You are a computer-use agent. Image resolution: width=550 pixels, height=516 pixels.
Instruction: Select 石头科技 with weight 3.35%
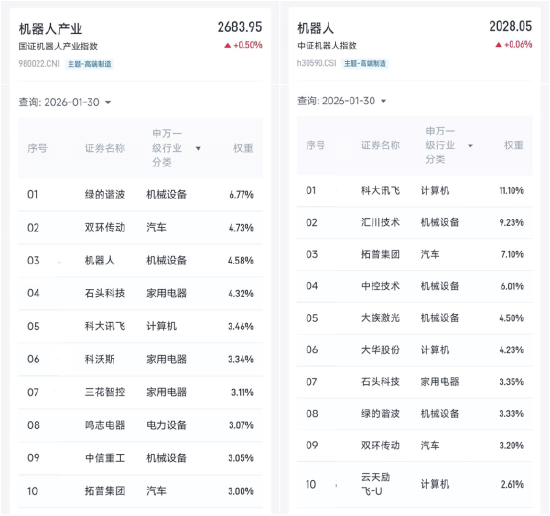click(381, 382)
